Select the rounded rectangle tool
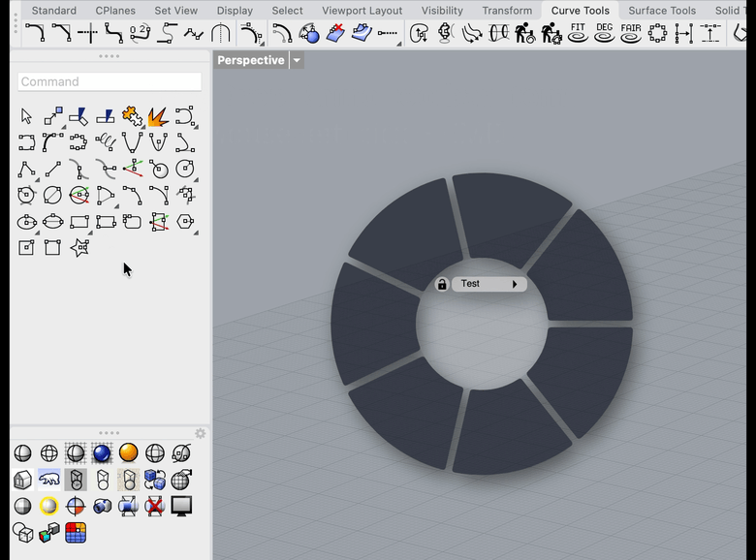 point(132,222)
